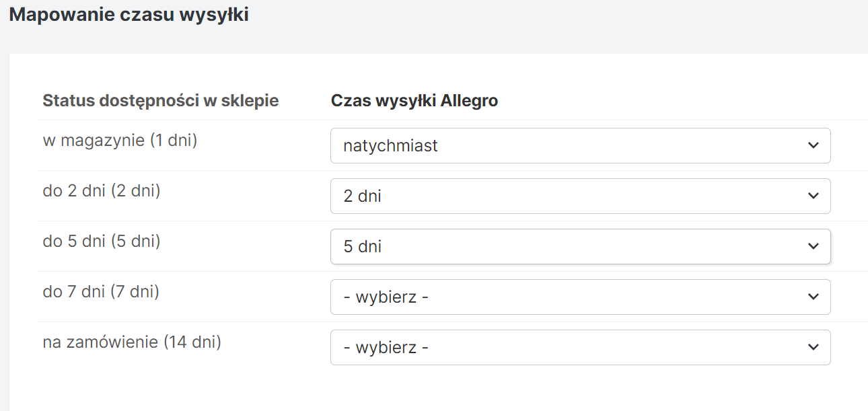Image resolution: width=868 pixels, height=411 pixels.
Task: Click the 'do 2 dni (2 dni)' label
Action: point(102,191)
